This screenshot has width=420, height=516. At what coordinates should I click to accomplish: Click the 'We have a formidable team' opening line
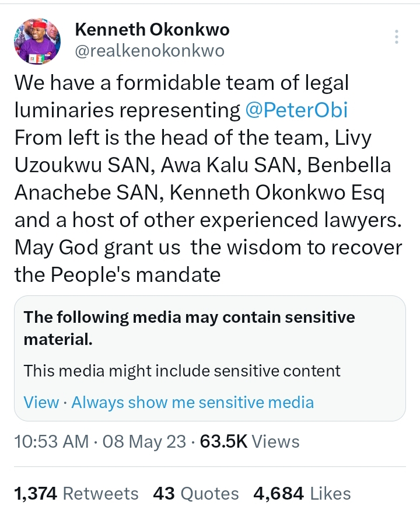181,83
